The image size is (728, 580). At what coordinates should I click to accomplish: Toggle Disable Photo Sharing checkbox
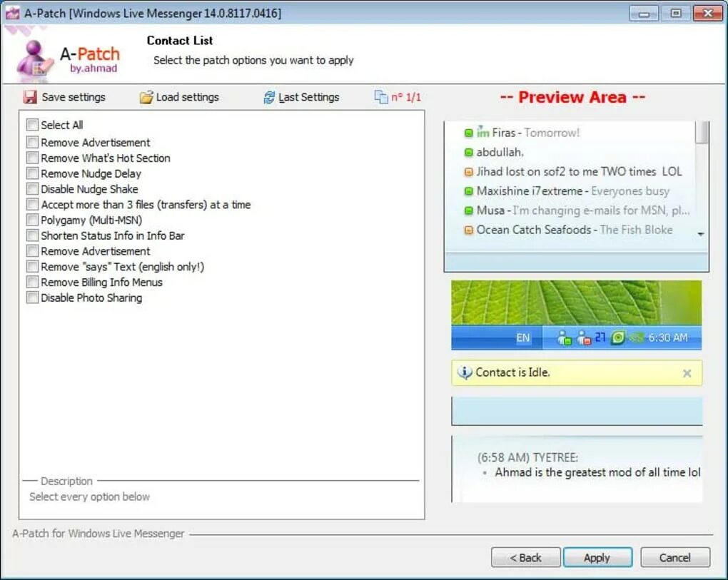[32, 298]
